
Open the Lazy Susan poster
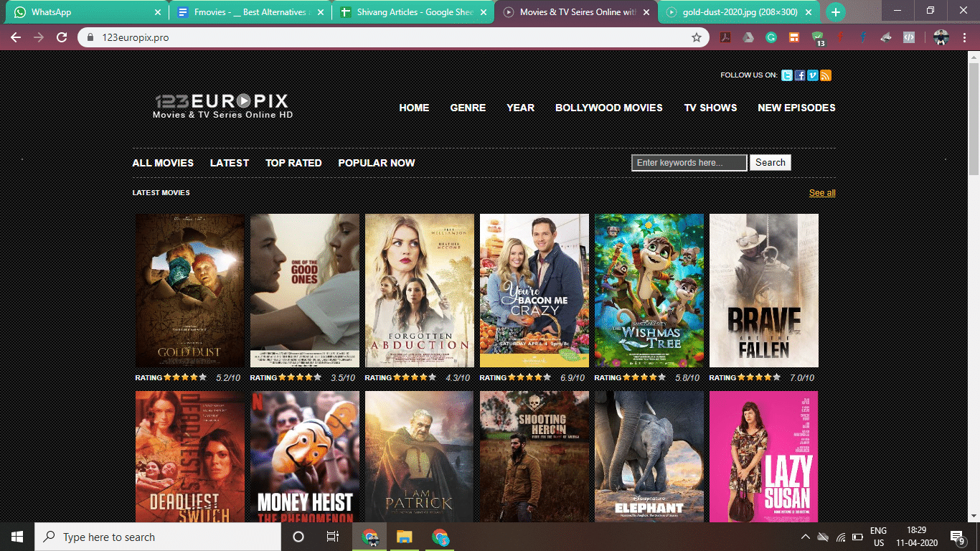764,457
